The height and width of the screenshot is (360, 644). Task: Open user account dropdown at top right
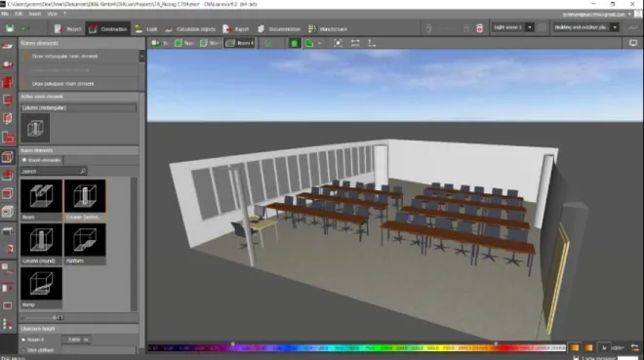(629, 15)
